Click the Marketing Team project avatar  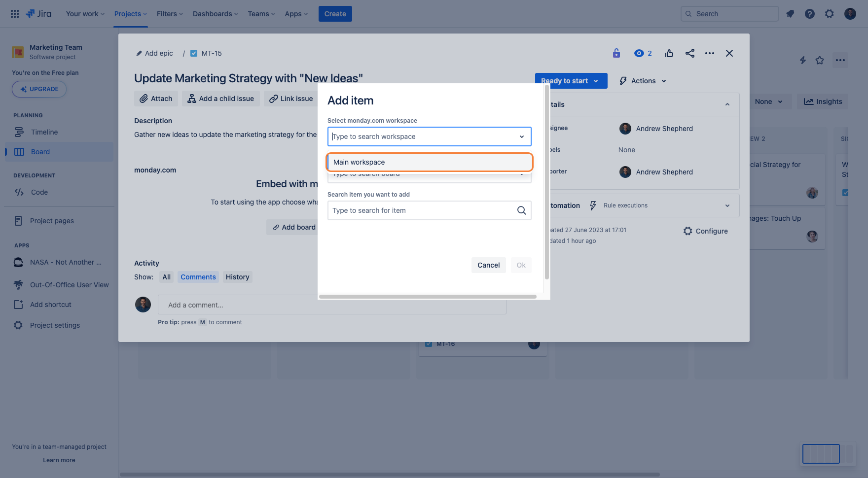tap(18, 52)
